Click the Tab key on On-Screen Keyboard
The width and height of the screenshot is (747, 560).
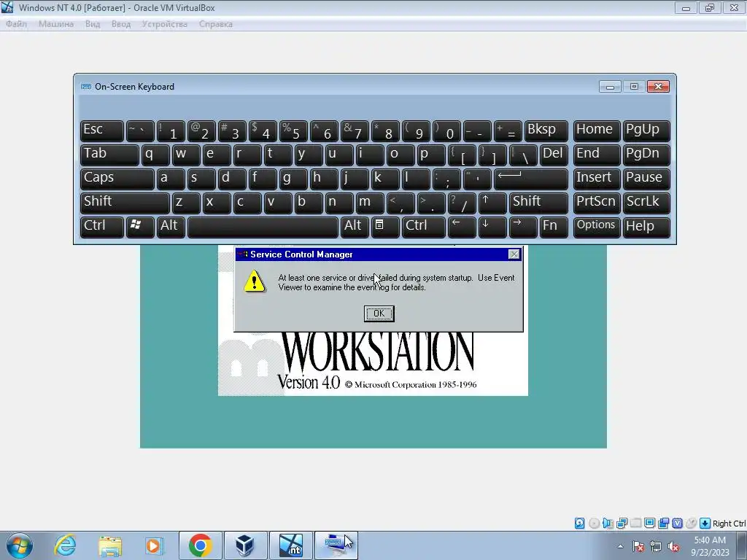109,155
